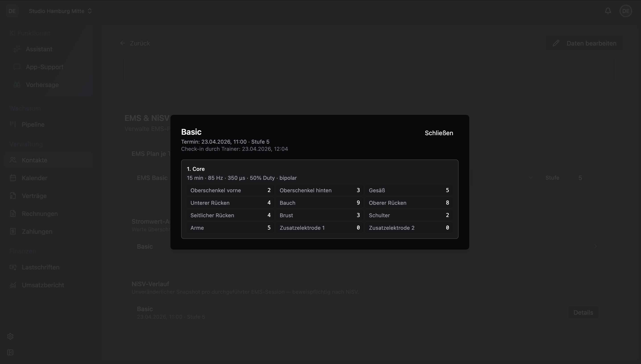This screenshot has width=641, height=364.
Task: Click the Oberer Rücken value 8
Action: coord(447,203)
